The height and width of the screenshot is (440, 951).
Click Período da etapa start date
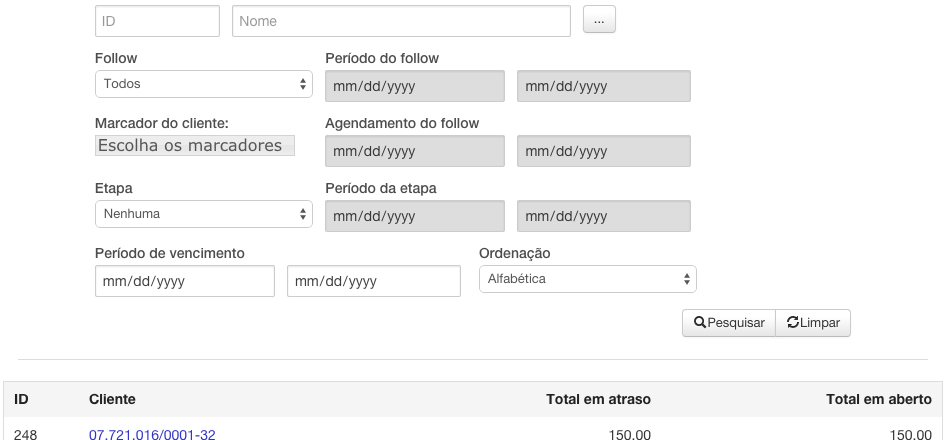tap(415, 216)
